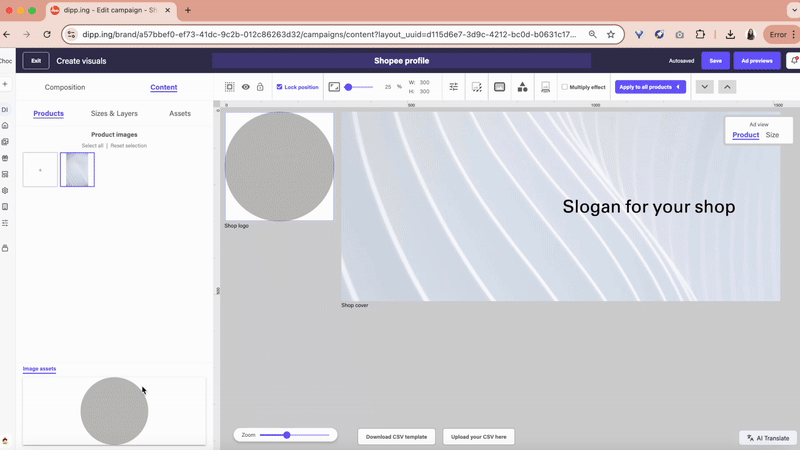The width and height of the screenshot is (800, 450).
Task: Uncheck the Lock position checkbox
Action: tap(279, 87)
